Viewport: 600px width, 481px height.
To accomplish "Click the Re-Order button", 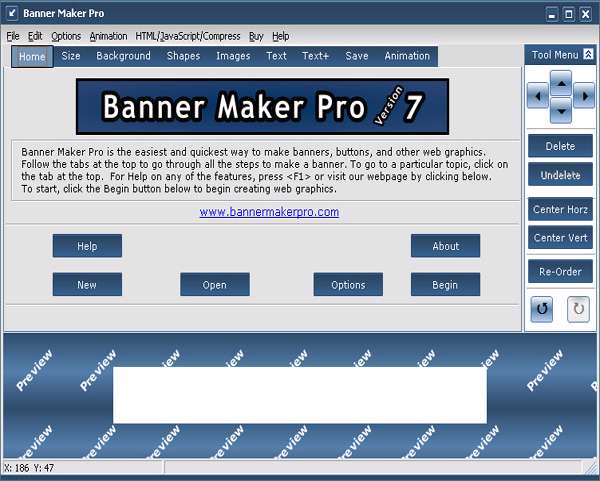I will [x=560, y=272].
